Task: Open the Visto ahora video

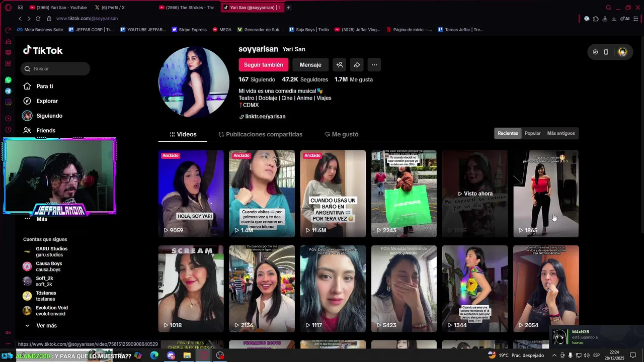Action: (x=475, y=194)
